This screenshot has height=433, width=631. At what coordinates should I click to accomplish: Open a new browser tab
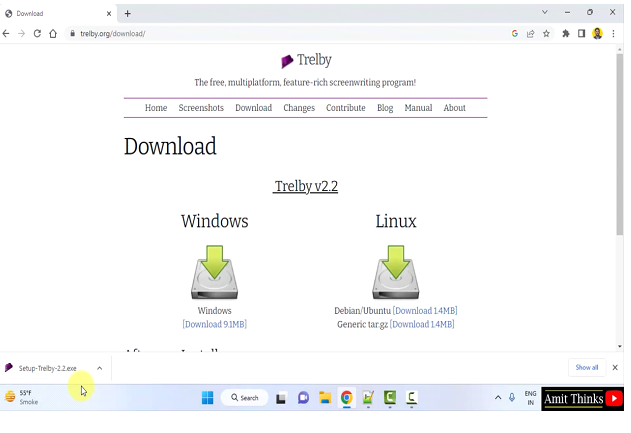tap(127, 14)
